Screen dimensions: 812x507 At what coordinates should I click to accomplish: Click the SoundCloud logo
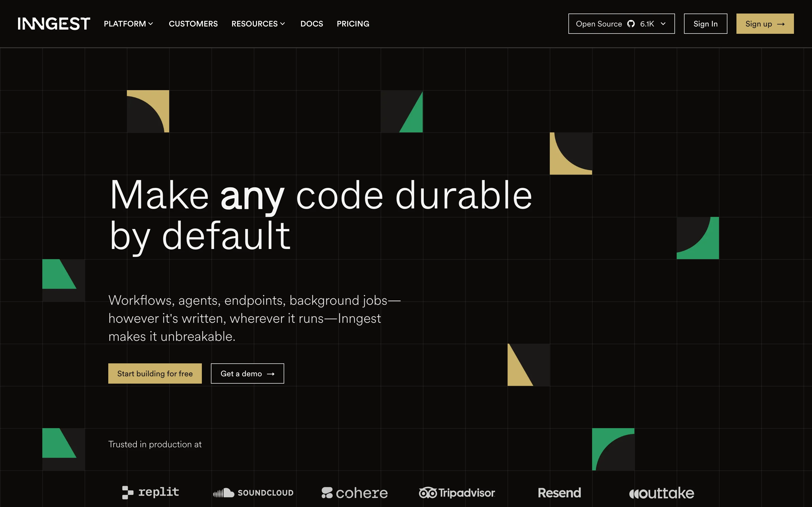pyautogui.click(x=253, y=493)
